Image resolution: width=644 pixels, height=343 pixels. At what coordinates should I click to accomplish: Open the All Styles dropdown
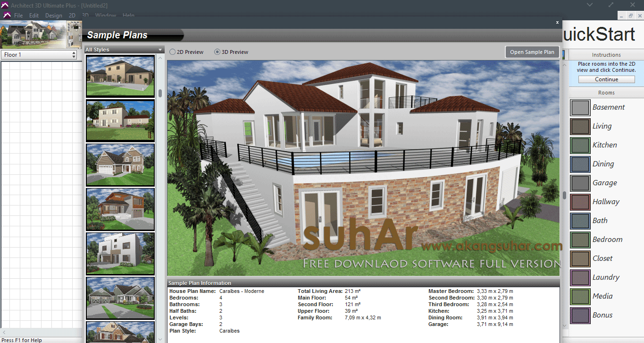(125, 50)
